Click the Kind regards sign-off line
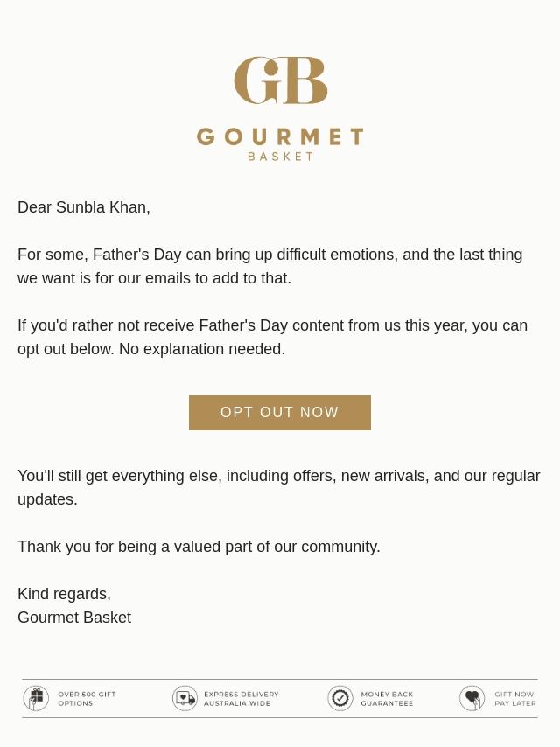Image resolution: width=560 pixels, height=747 pixels. coord(65,594)
